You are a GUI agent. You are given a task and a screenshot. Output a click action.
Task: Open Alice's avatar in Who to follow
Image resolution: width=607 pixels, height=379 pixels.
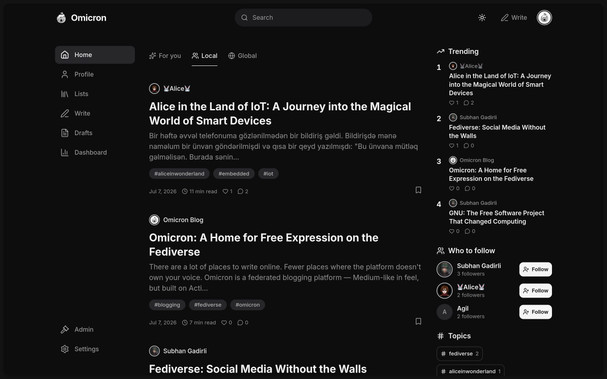(444, 291)
